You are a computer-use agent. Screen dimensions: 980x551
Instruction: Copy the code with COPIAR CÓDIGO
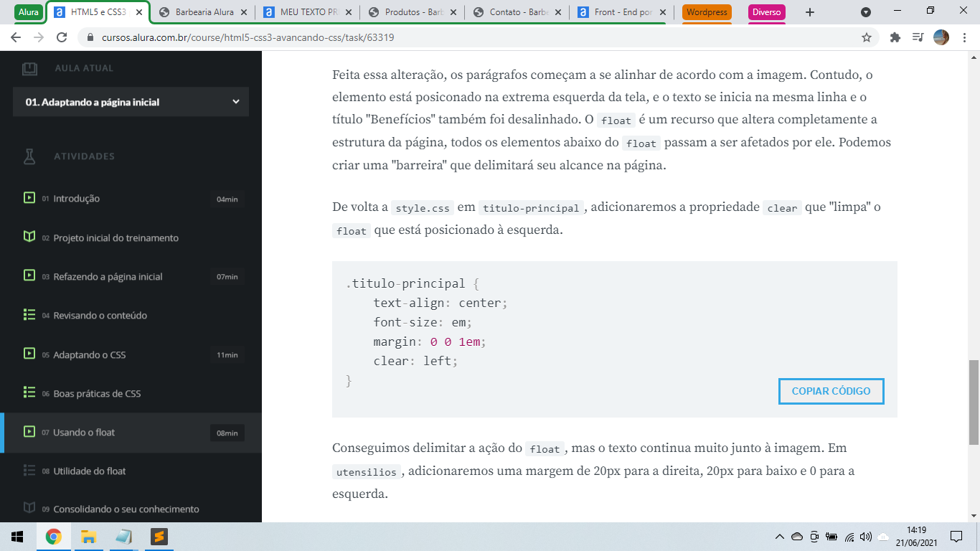(x=831, y=391)
